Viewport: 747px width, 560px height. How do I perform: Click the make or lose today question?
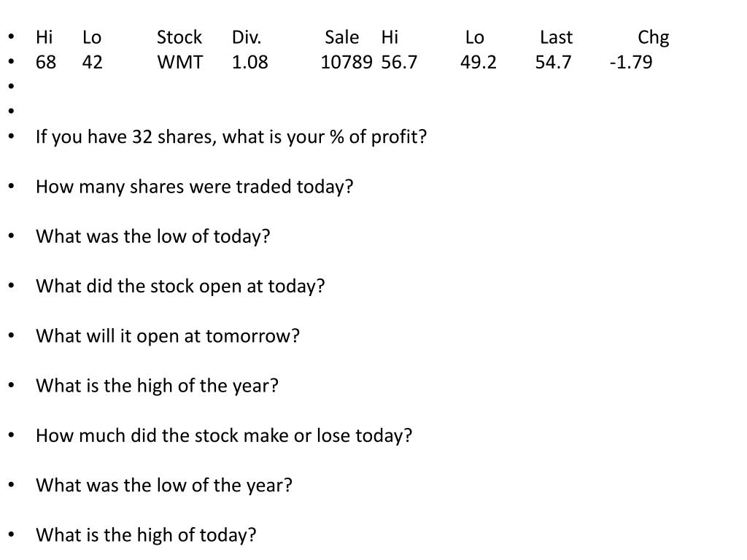click(x=224, y=436)
